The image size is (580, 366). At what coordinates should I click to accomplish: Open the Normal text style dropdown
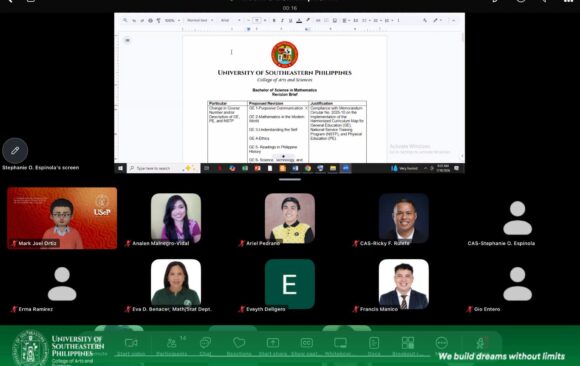click(200, 20)
